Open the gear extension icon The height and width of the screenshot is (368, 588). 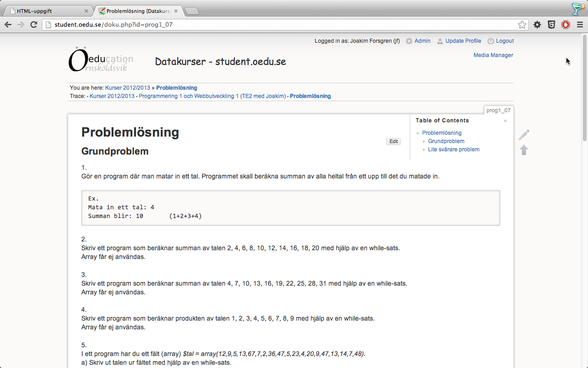coord(537,25)
